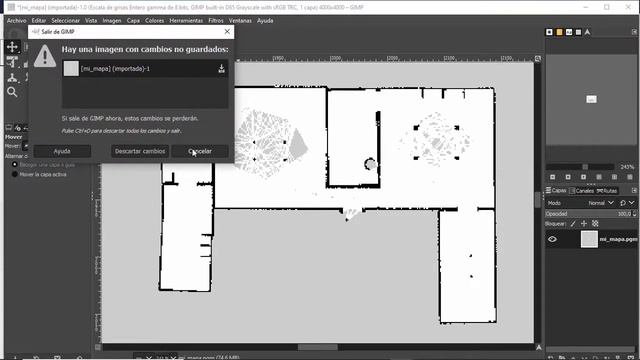This screenshot has width=640, height=360.
Task: Open the fonts 'Aa' dockable tab
Action: point(569,32)
